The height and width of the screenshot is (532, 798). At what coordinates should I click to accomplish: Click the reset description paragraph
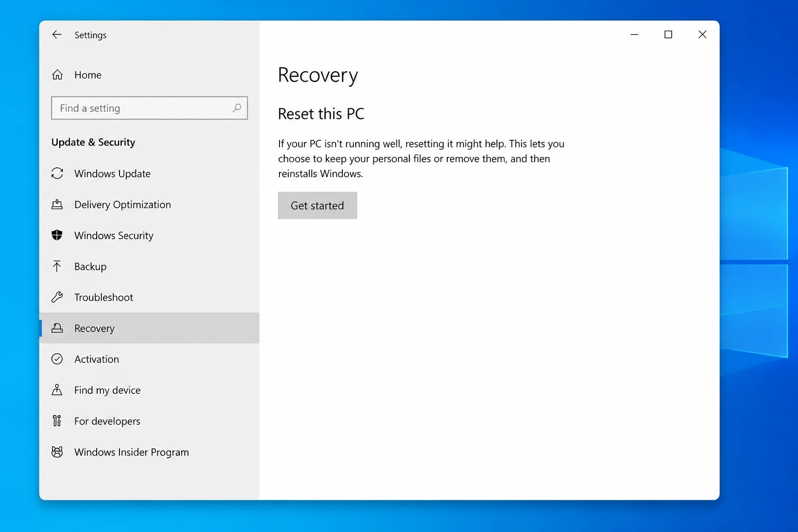421,158
